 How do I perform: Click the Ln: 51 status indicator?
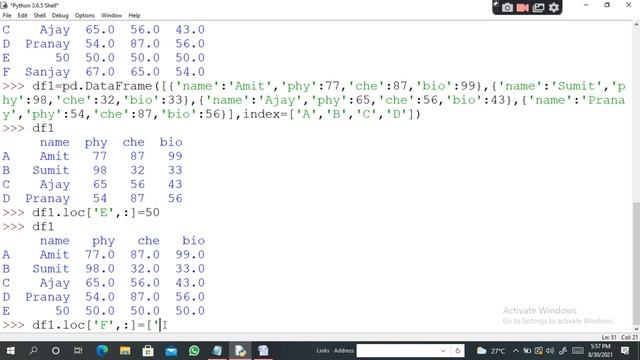[x=609, y=337]
